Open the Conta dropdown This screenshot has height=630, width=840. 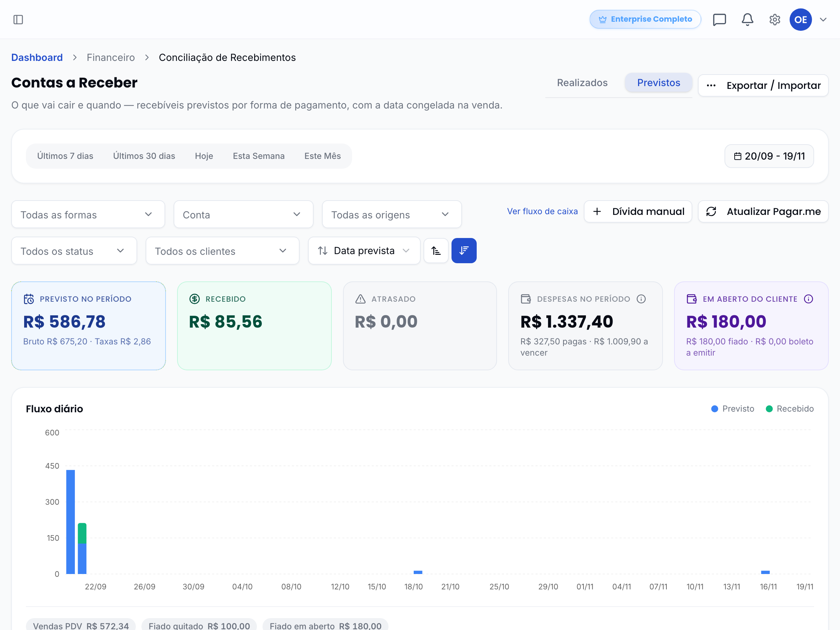point(243,215)
